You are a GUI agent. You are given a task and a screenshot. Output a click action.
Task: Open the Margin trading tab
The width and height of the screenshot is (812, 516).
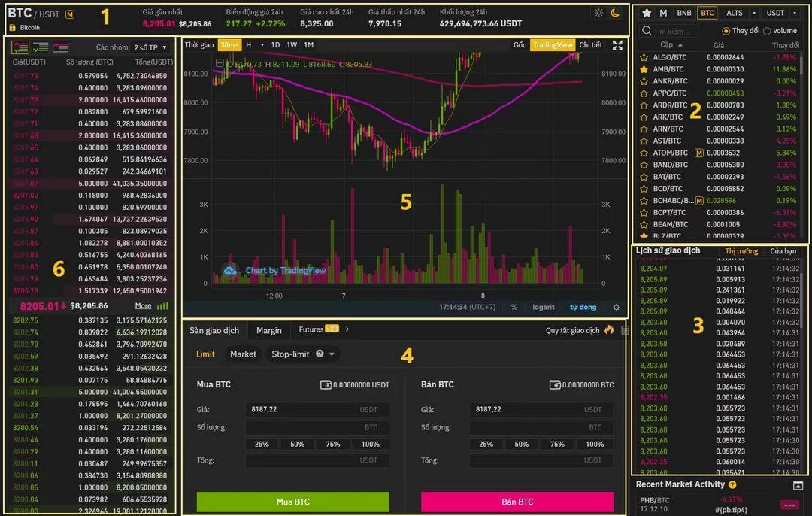pos(269,330)
